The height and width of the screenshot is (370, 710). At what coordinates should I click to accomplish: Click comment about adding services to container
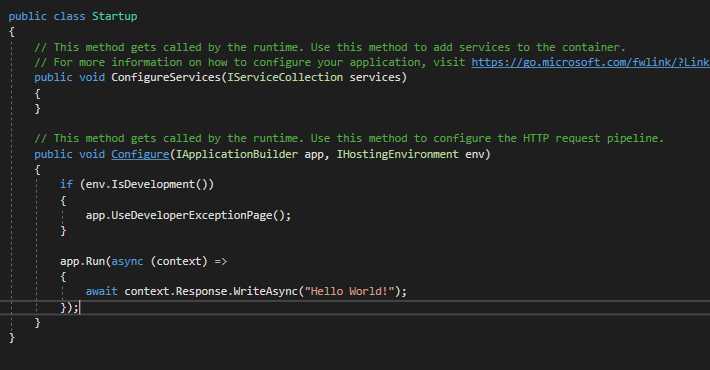(330, 47)
